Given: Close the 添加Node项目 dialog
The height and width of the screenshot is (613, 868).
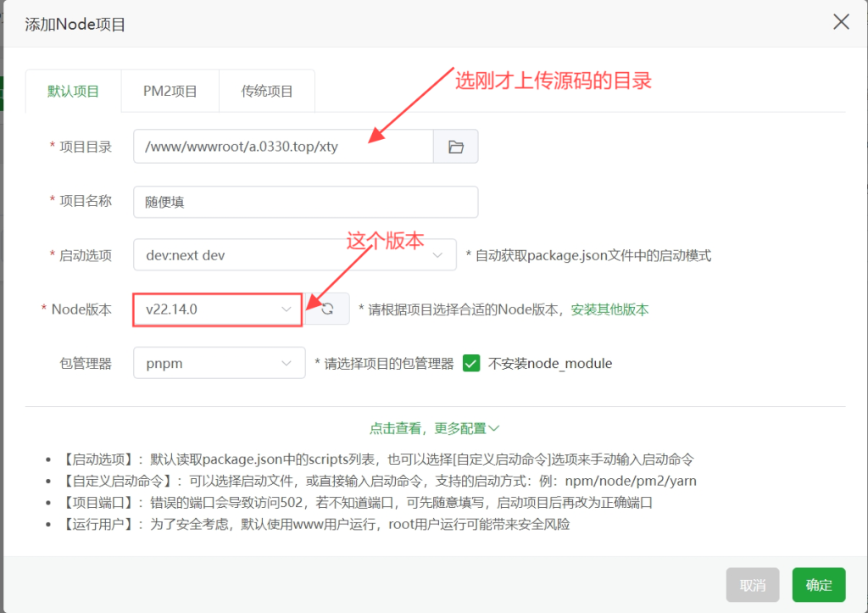Looking at the screenshot, I should click(841, 22).
